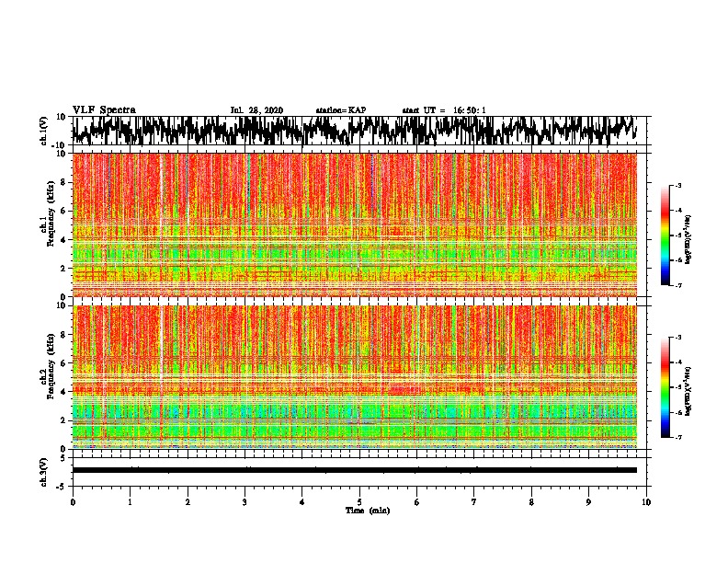Screen dimensions: 728x563
Task: Click the ch.1 colorbar log(PSD) label
Action: 688,239
